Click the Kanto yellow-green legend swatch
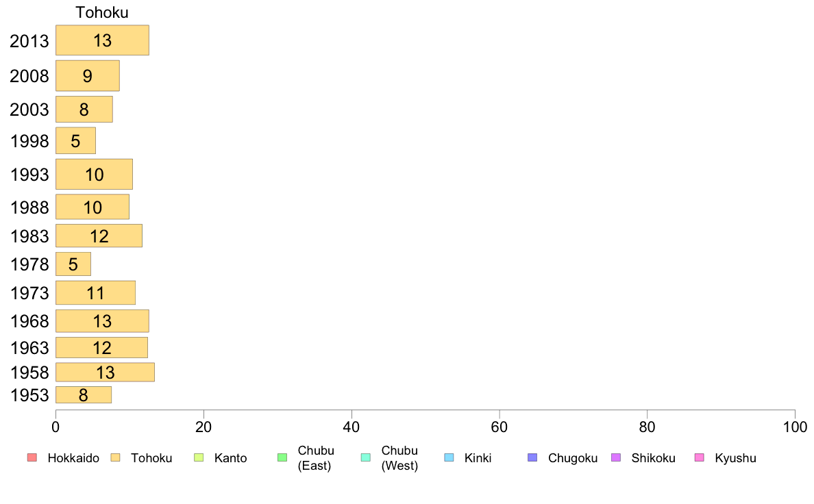814x504 pixels. (198, 457)
